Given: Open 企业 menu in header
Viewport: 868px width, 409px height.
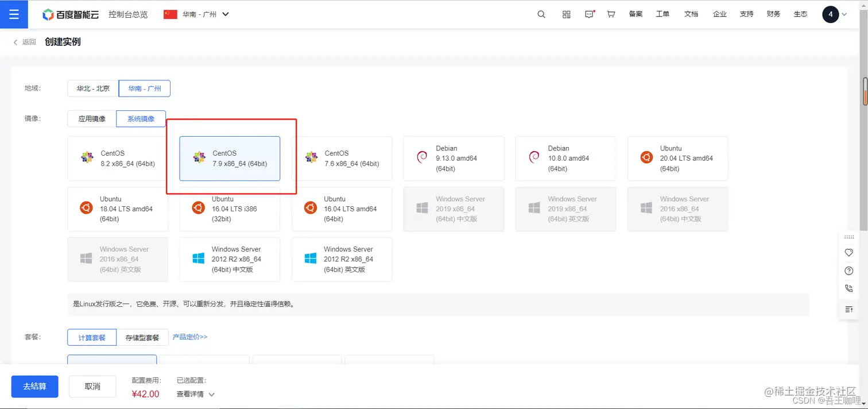Looking at the screenshot, I should pos(719,14).
